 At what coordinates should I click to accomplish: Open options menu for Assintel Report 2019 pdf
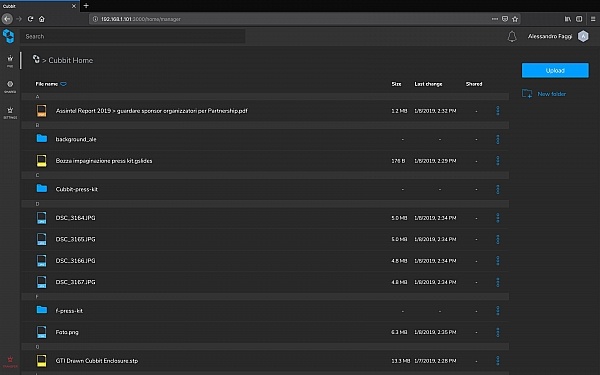[x=497, y=111]
